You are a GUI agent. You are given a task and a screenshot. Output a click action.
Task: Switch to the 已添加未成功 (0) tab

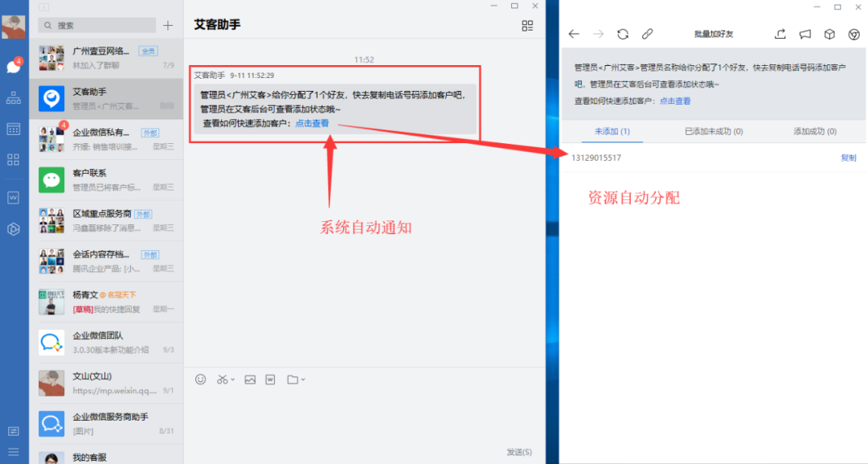[x=713, y=131]
